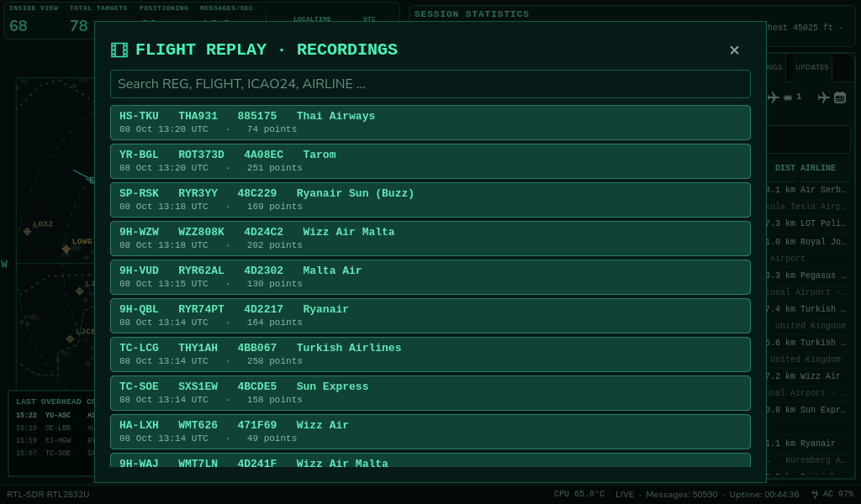Click the LOT Poli… row in aircraft list
The image size is (861, 504).
(x=807, y=223)
